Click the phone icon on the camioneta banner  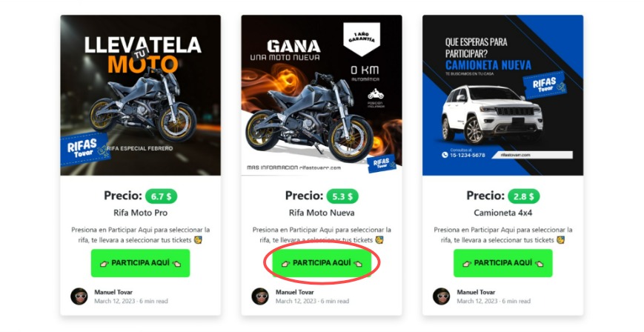click(445, 155)
